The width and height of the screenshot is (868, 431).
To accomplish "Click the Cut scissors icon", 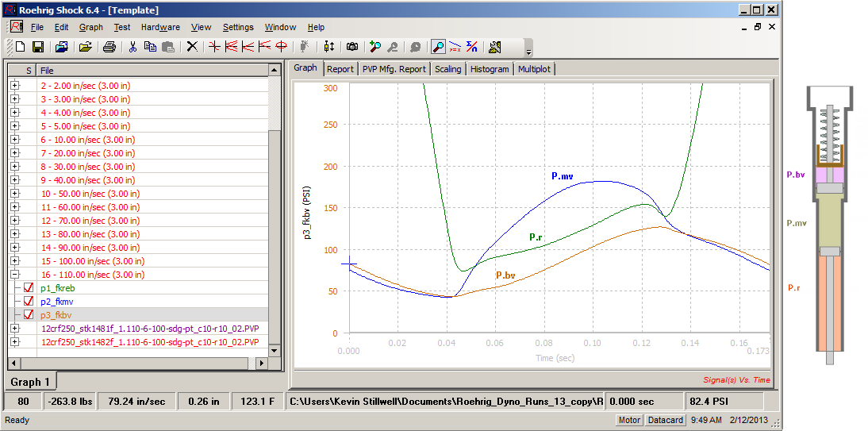I will (133, 47).
